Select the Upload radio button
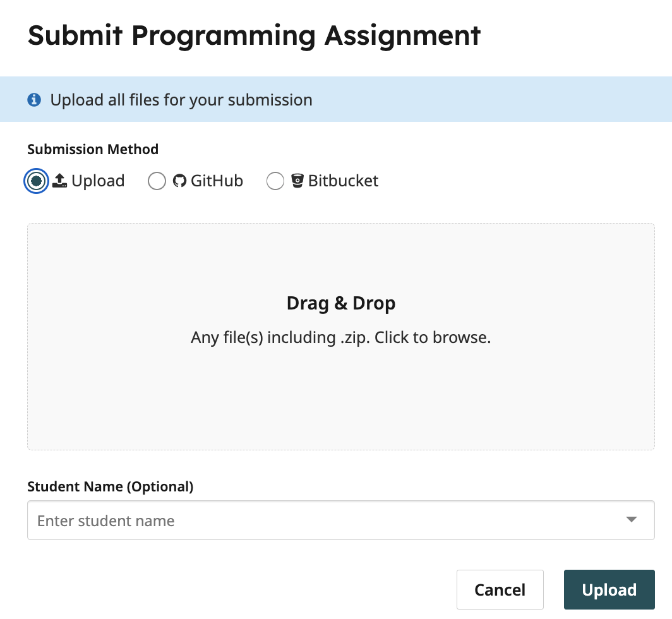 pos(37,181)
